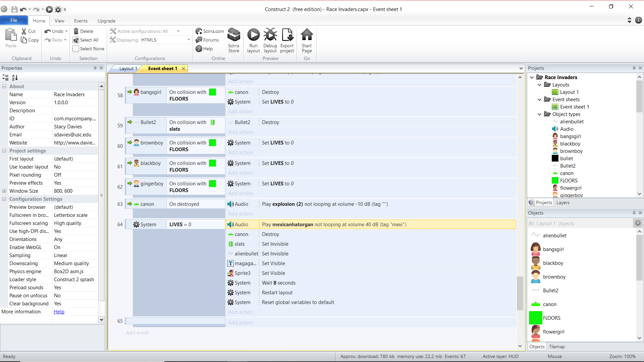Click the Run layout button

point(254,41)
